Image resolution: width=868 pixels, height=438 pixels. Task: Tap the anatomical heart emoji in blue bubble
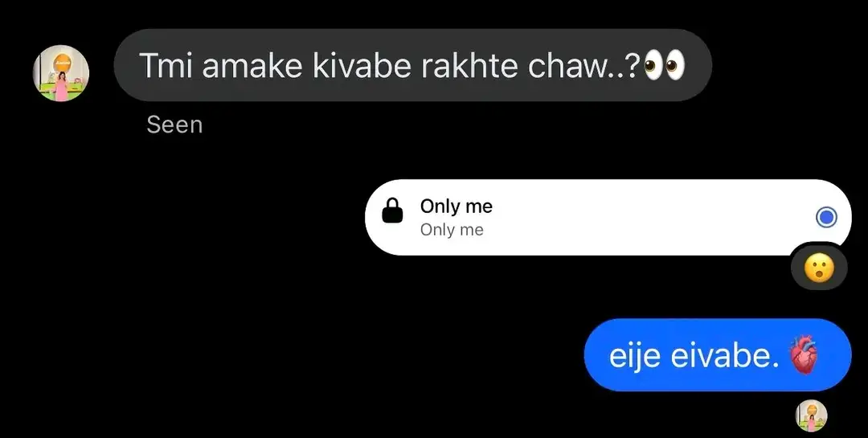[802, 355]
